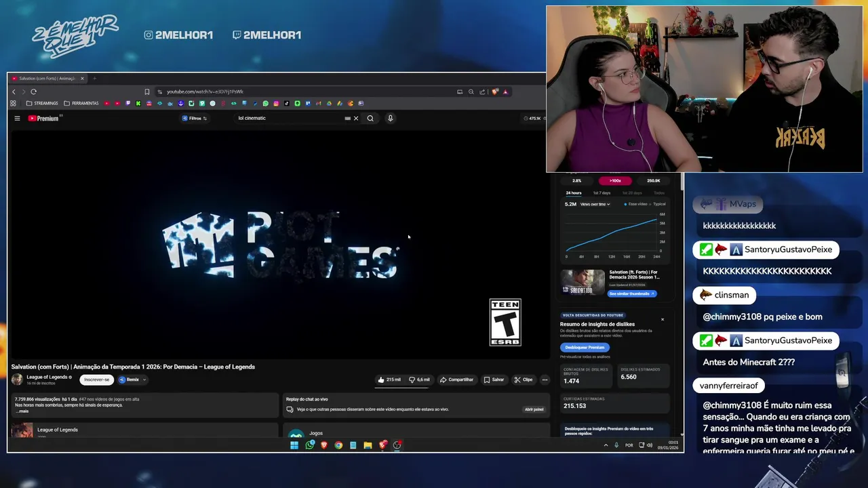Click the '>100x' stat pill
Screen dimensions: 868x488
tap(615, 181)
